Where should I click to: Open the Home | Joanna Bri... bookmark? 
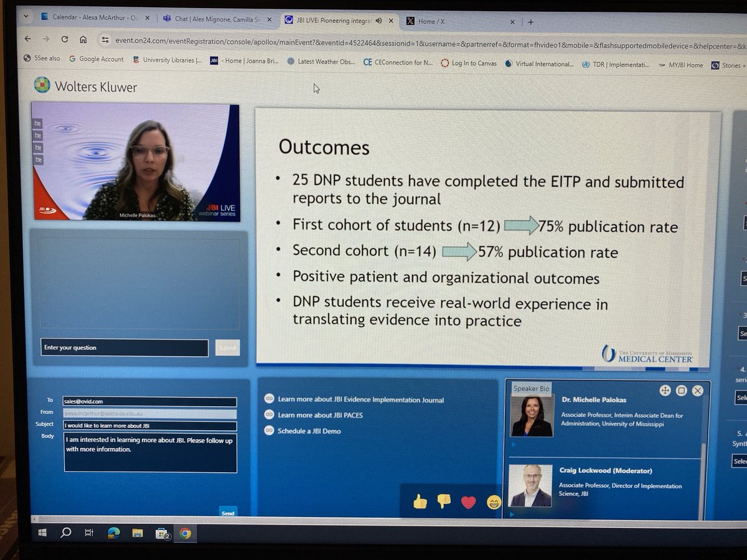click(245, 61)
